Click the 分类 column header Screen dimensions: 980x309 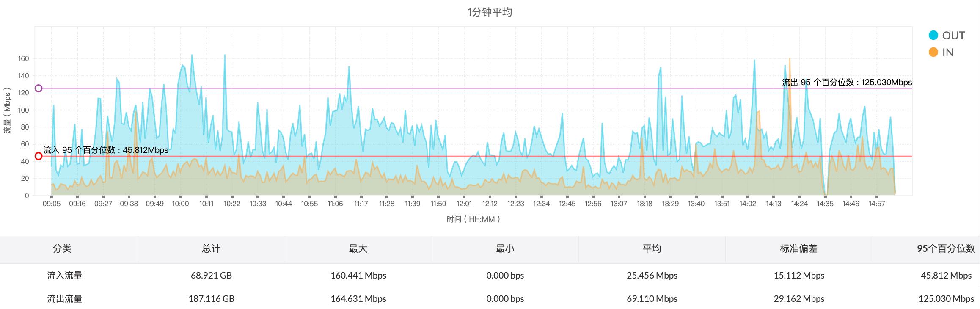[x=62, y=249]
